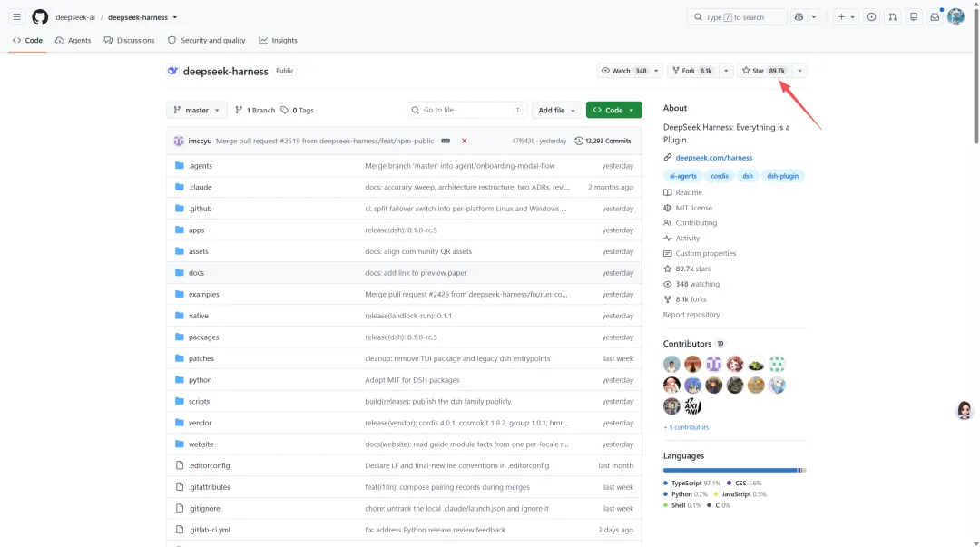Star the deepseek-harness repository
The image size is (980, 547).
coord(765,71)
